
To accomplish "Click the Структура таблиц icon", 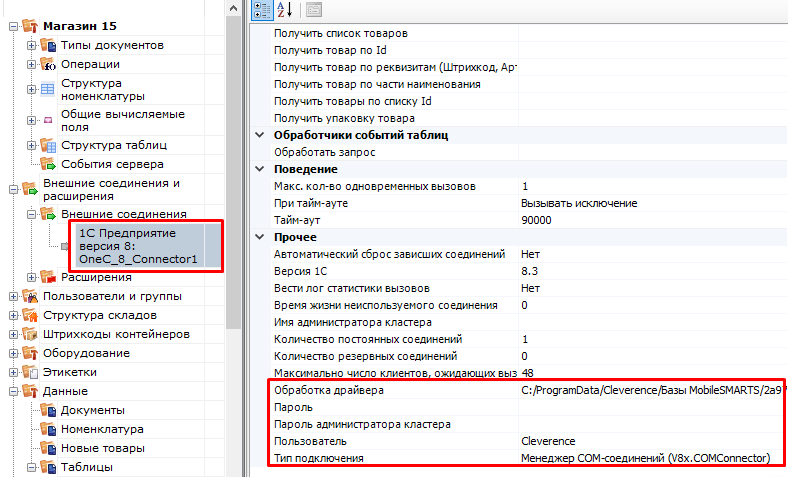I will tap(48, 145).
